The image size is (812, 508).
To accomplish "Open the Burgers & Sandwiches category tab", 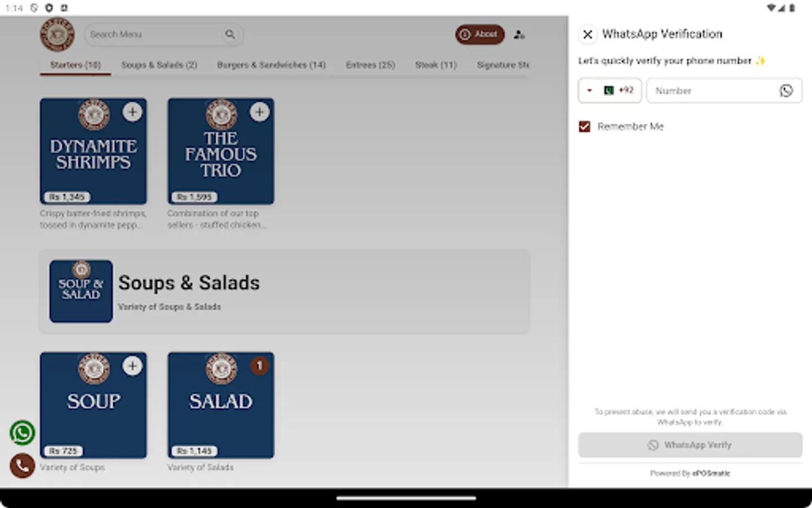I will pyautogui.click(x=271, y=65).
